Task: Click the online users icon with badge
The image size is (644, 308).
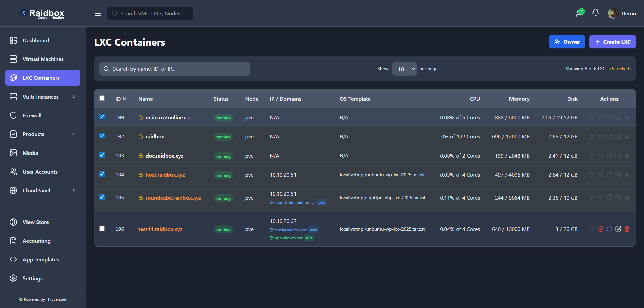Action: [x=580, y=13]
